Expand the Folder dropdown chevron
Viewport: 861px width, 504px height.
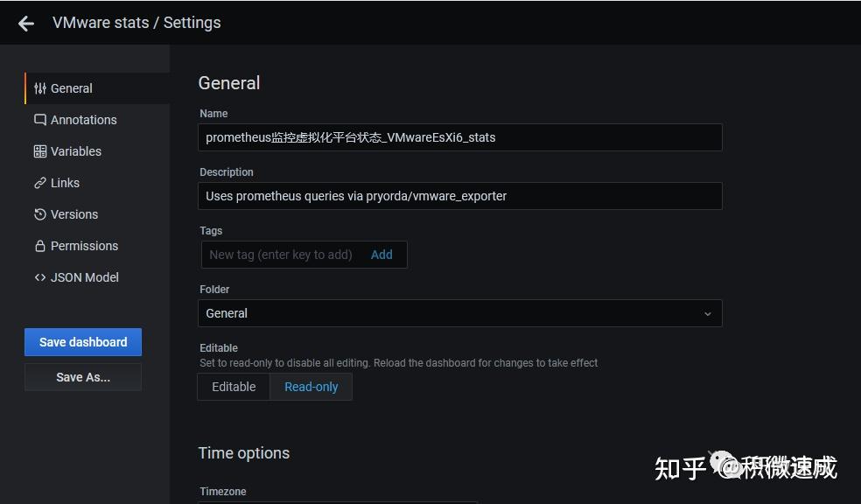click(x=708, y=313)
